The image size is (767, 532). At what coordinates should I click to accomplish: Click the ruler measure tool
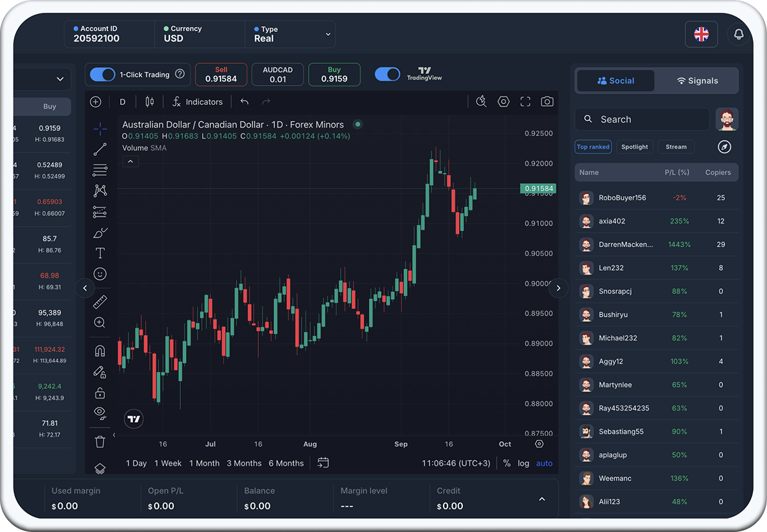[x=100, y=302]
